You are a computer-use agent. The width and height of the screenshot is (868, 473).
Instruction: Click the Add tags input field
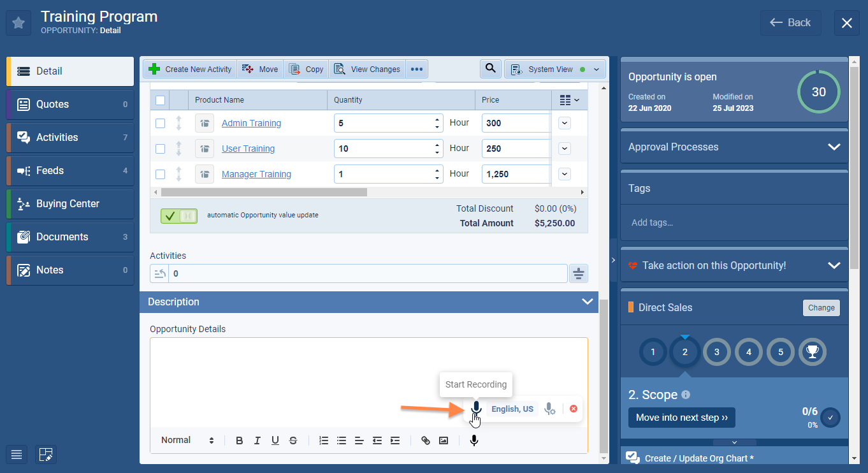point(733,222)
